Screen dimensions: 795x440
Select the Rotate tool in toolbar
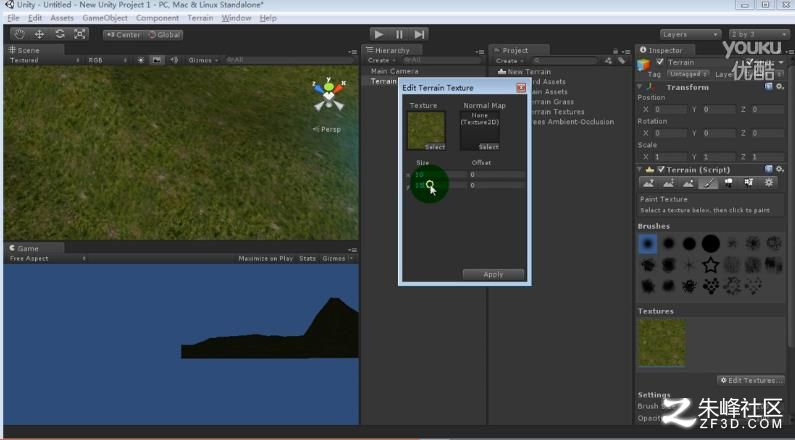(60, 34)
